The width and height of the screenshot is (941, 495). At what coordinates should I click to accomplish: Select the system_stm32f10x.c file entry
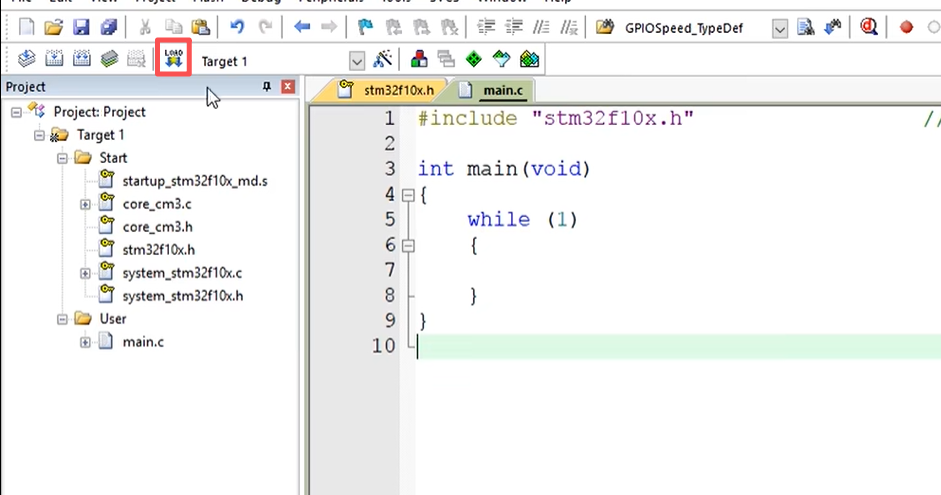click(182, 273)
